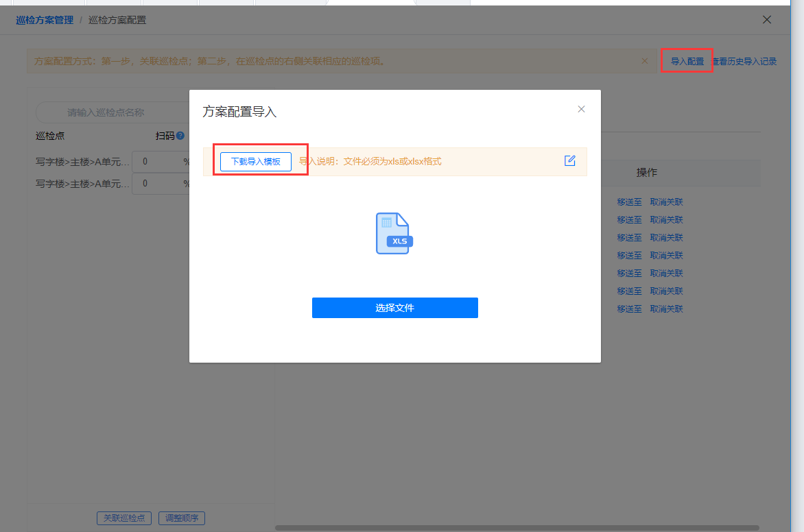This screenshot has width=804, height=532.
Task: Dismiss the orange 方案配置方式 tip banner
Action: [644, 61]
